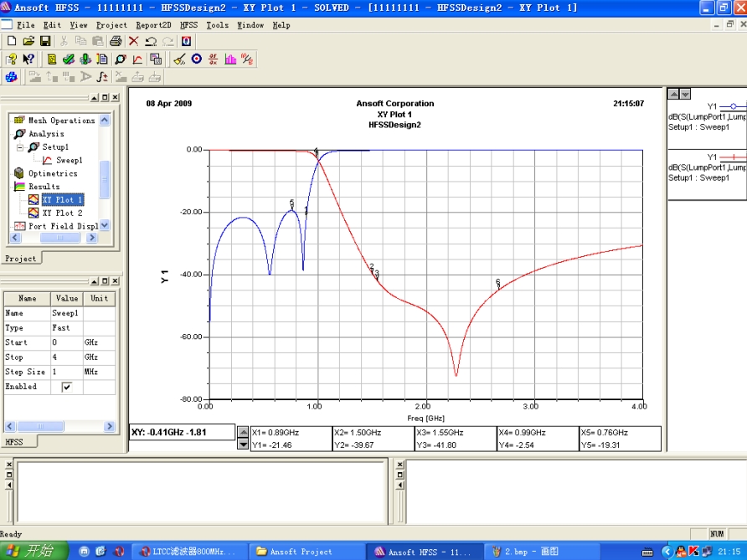The image size is (747, 560).
Task: Select Sweep1 in the project tree
Action: 69,160
